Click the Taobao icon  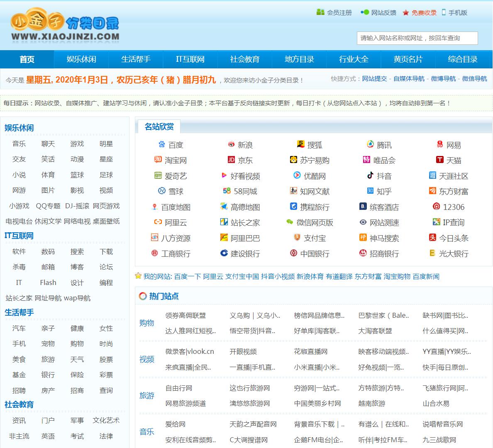[x=158, y=160]
